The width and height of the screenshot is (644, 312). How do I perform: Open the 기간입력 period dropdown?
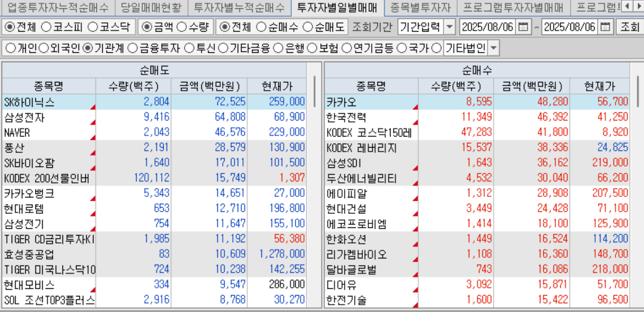coord(450,28)
